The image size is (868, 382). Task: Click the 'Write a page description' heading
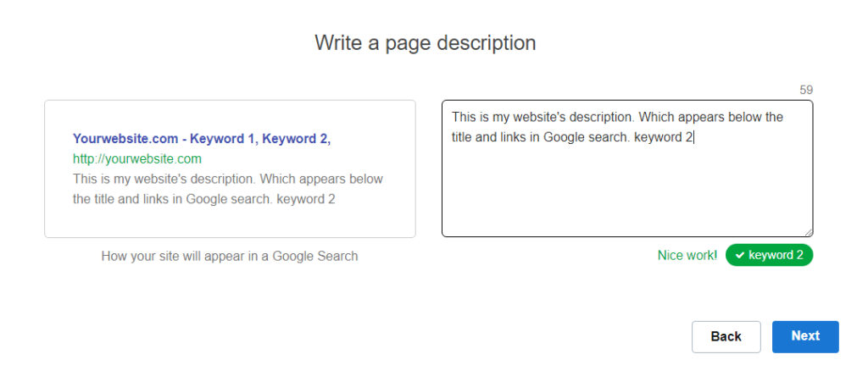coord(425,42)
